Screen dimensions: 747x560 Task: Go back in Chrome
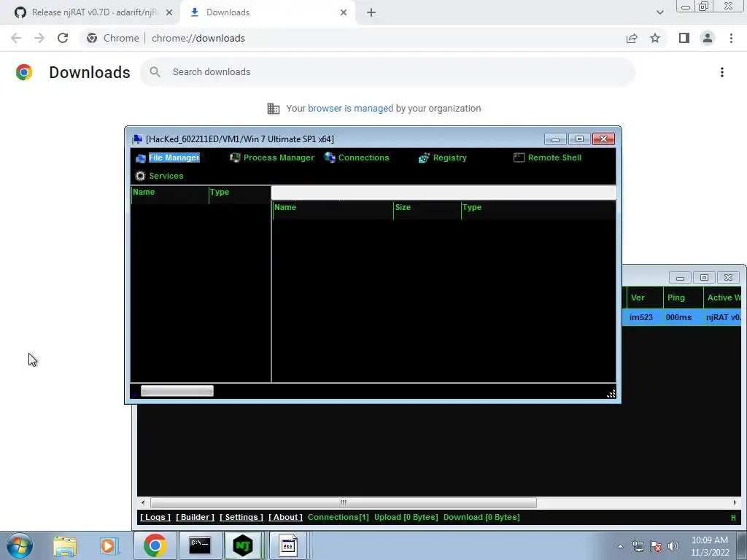click(16, 38)
